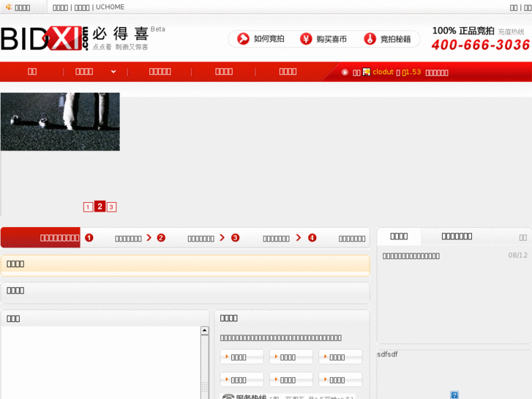Click the 1.53 balance value

point(413,72)
